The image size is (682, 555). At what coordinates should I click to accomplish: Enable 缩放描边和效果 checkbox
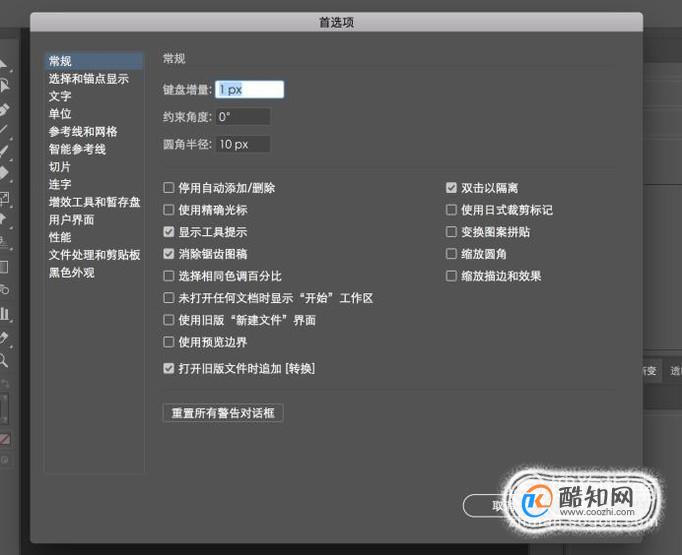tap(451, 276)
